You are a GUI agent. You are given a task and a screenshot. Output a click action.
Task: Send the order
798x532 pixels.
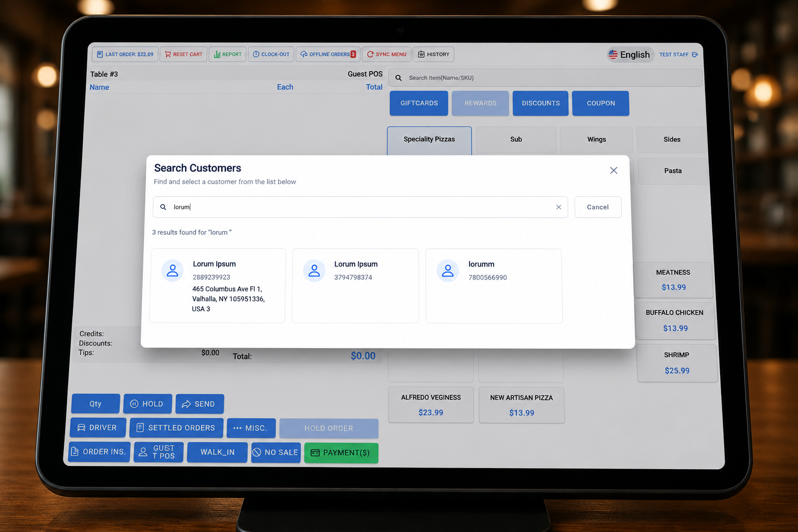point(199,404)
